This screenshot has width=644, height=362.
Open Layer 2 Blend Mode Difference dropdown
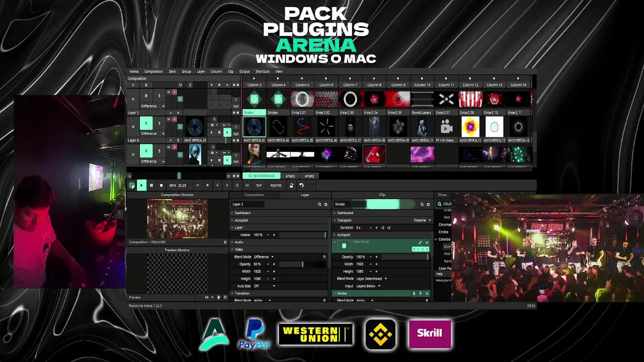pyautogui.click(x=264, y=257)
